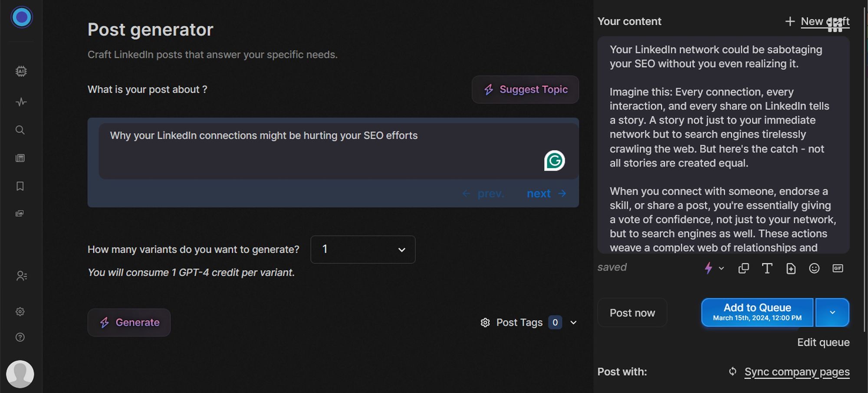This screenshot has height=393, width=868.
Task: Click the 'Post generator' heading
Action: point(150,29)
